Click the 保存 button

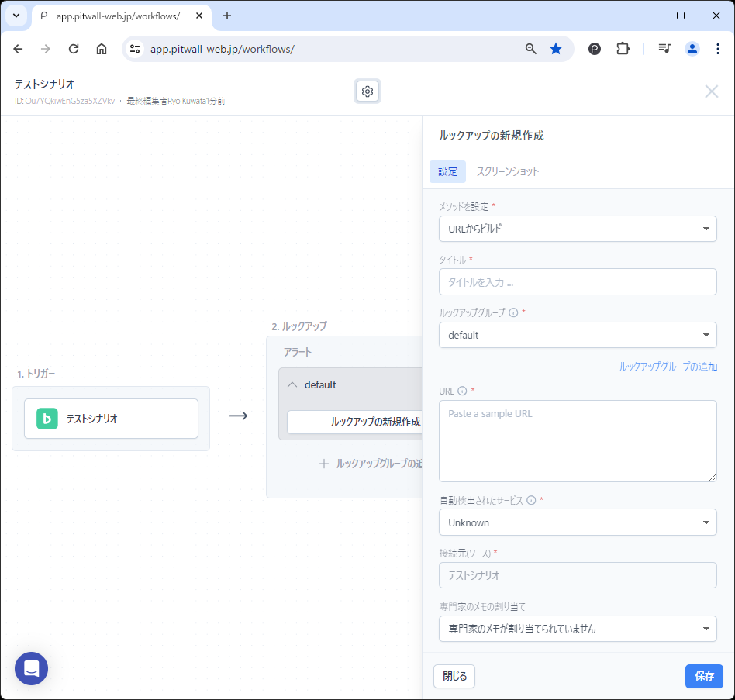(x=704, y=676)
